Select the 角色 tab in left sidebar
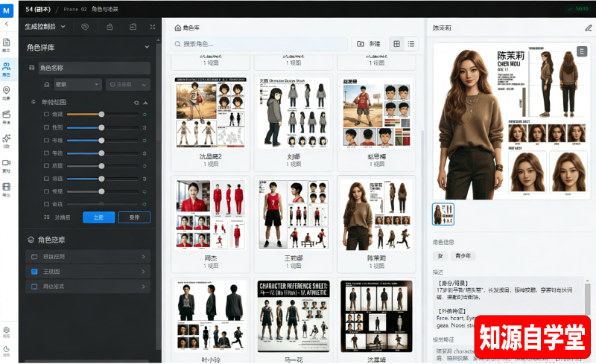 click(x=7, y=68)
